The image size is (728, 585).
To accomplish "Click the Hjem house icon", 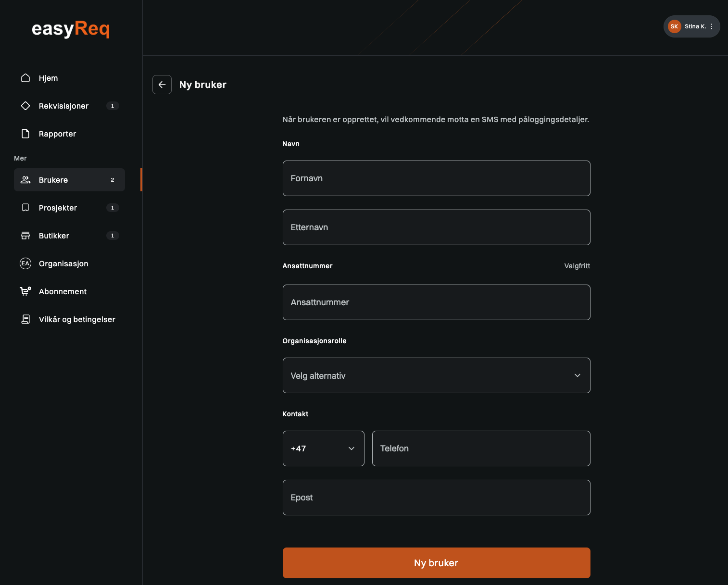I will coord(25,78).
